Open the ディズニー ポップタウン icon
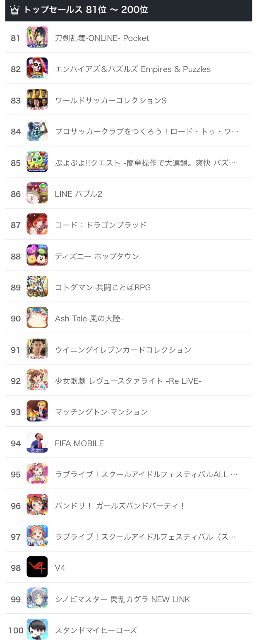This screenshot has height=644, width=259. point(37,255)
